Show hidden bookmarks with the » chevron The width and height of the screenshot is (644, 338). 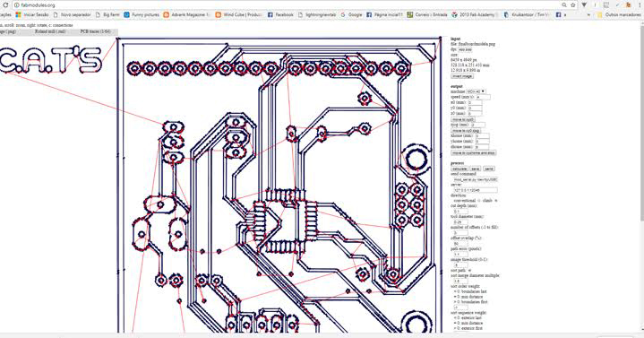[x=588, y=14]
